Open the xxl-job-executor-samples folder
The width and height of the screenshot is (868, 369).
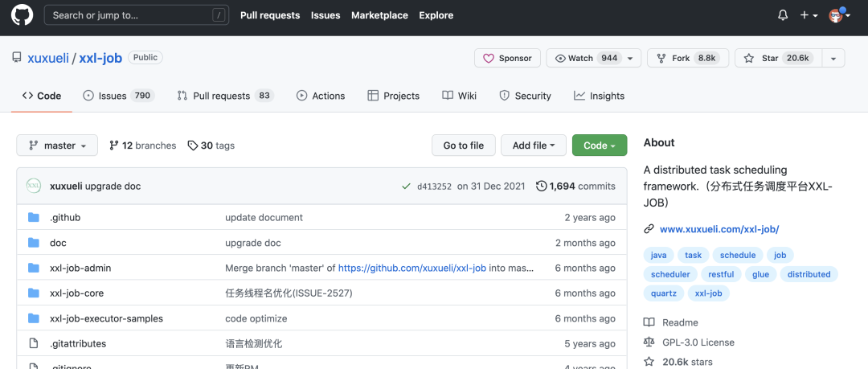point(106,318)
